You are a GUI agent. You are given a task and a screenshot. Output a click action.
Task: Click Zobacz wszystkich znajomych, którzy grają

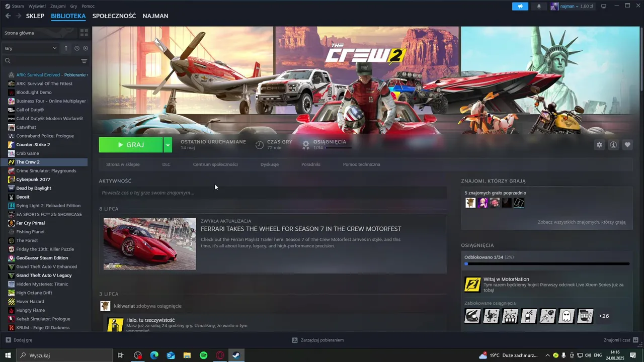click(x=582, y=222)
